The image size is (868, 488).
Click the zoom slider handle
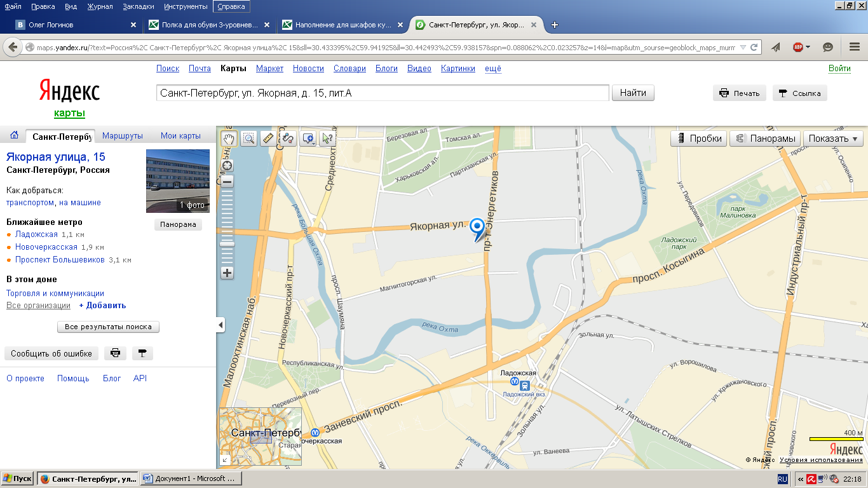tap(227, 244)
